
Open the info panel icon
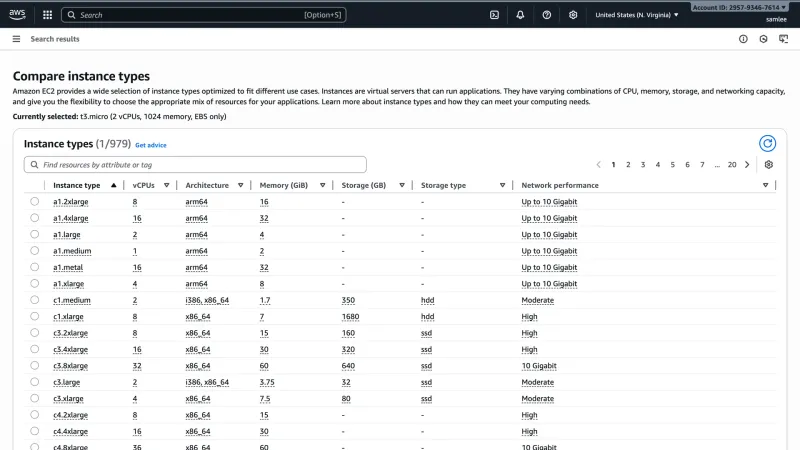click(x=743, y=39)
